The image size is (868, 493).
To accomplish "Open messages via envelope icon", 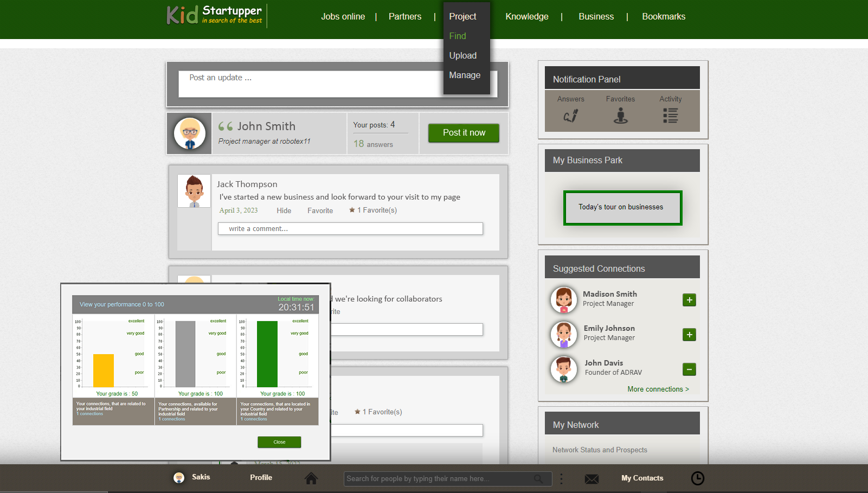I will click(592, 479).
